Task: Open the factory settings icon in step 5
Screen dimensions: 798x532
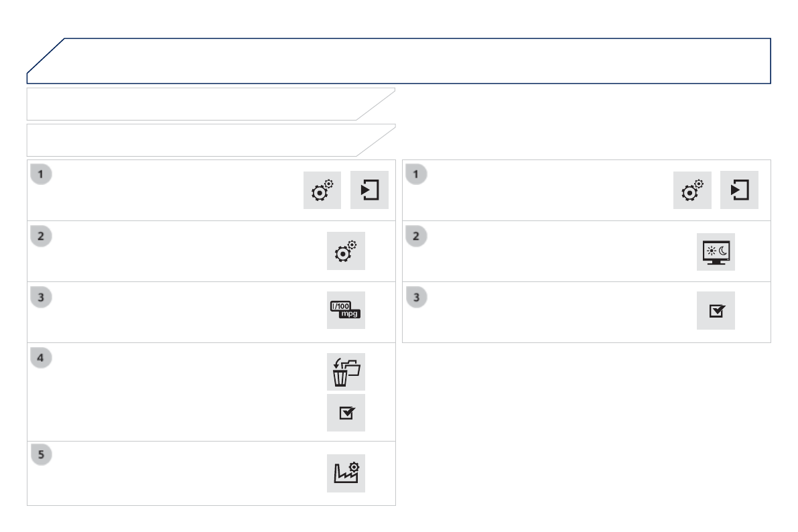Action: click(346, 474)
